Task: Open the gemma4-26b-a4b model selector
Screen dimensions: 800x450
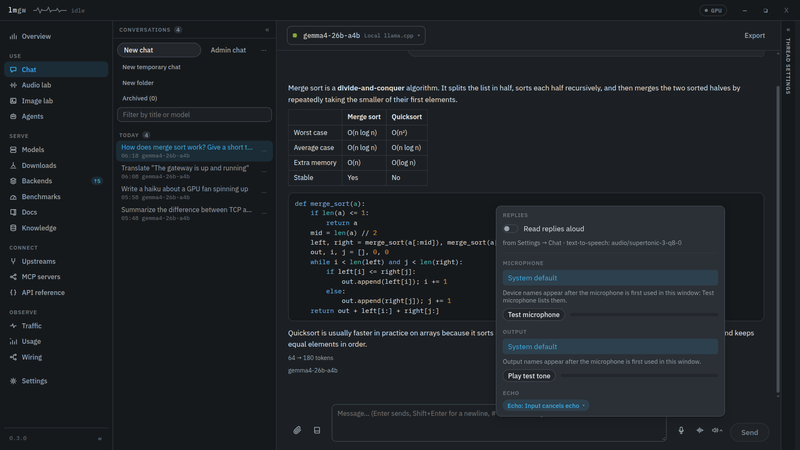Action: pyautogui.click(x=356, y=36)
